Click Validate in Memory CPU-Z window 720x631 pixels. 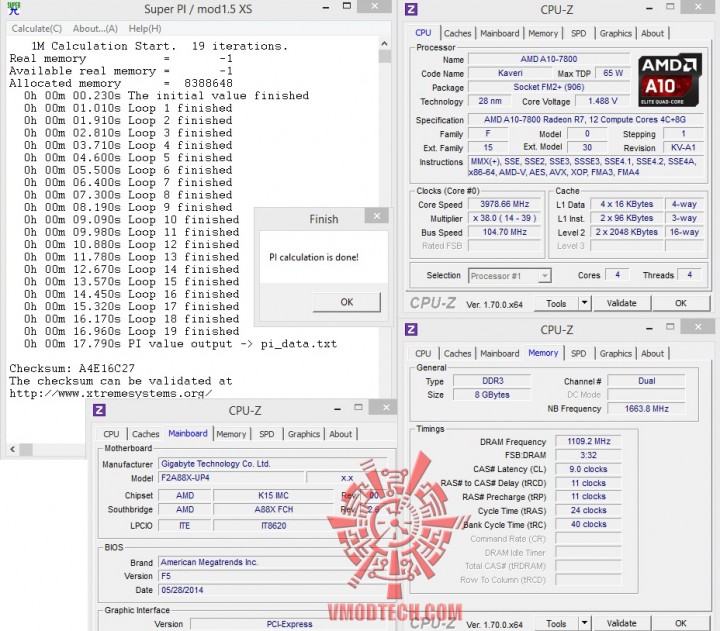[x=621, y=623]
